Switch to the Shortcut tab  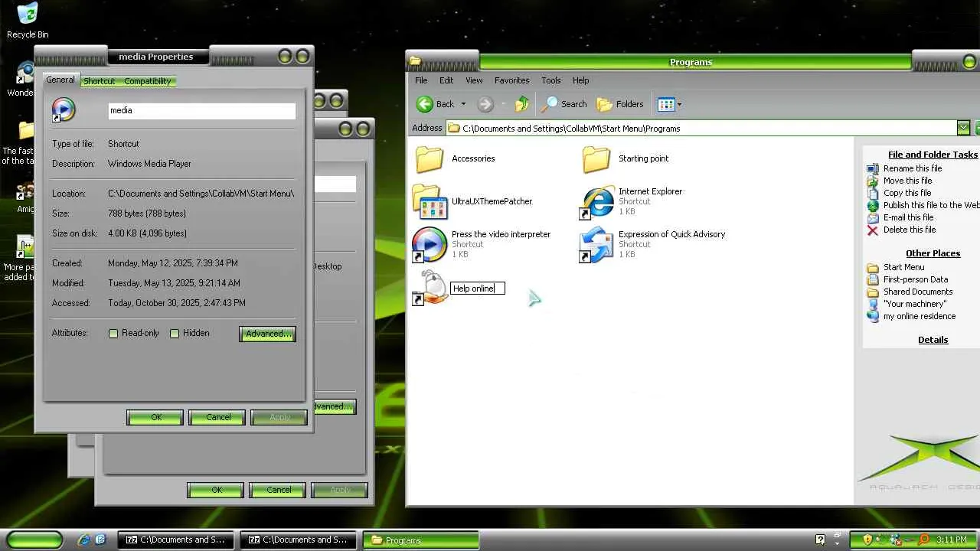[x=99, y=81]
